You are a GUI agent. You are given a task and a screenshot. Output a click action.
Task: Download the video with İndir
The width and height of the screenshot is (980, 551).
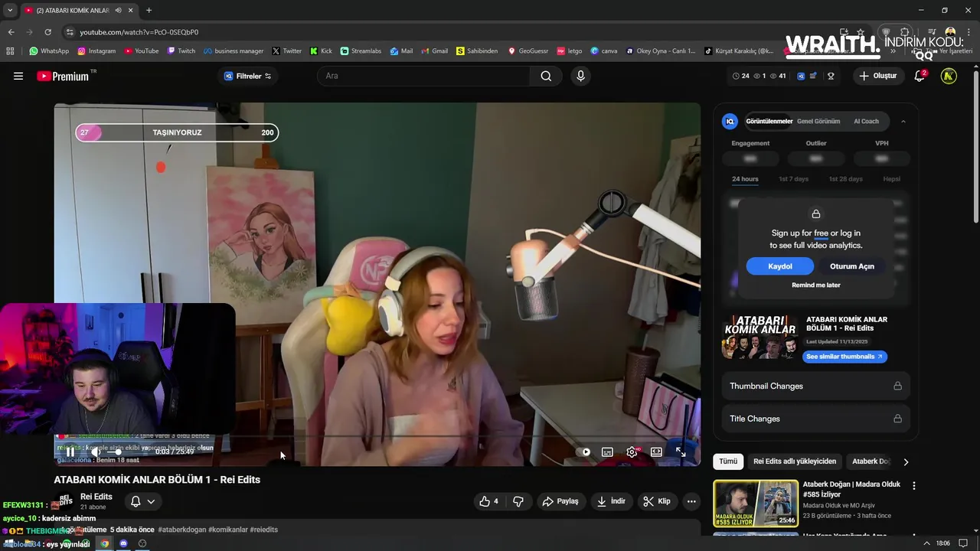coord(611,501)
